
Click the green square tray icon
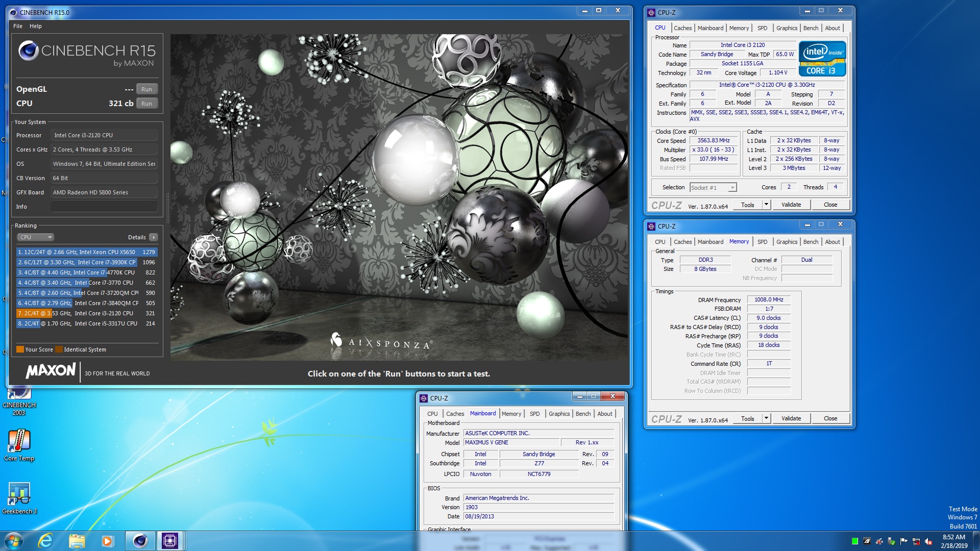coord(855,541)
